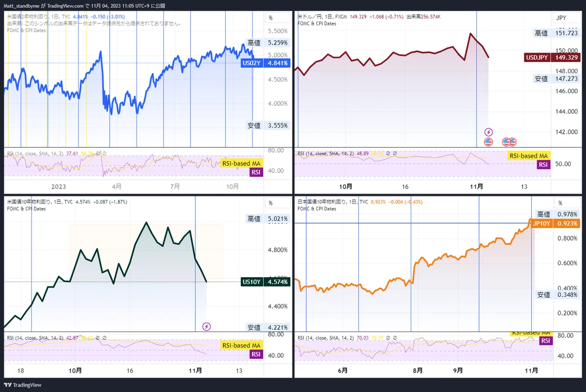Click the 9月 label on JP10Y time axis
The height and width of the screenshot is (392, 586).
pyautogui.click(x=458, y=371)
